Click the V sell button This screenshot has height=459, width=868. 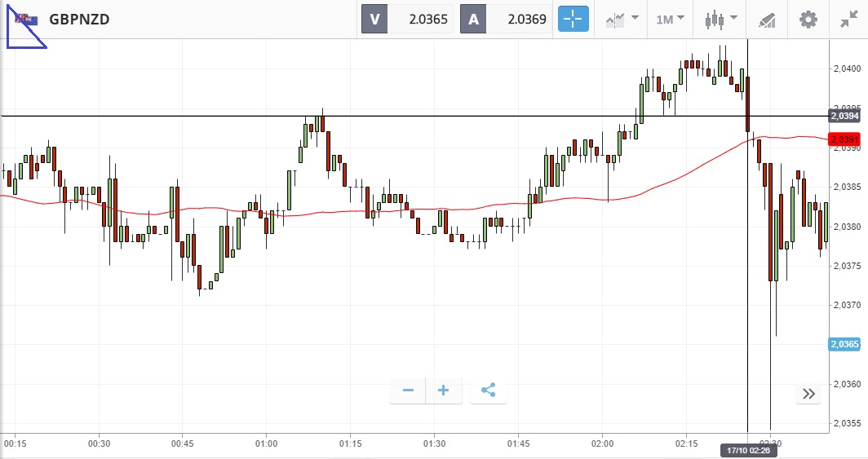click(375, 19)
